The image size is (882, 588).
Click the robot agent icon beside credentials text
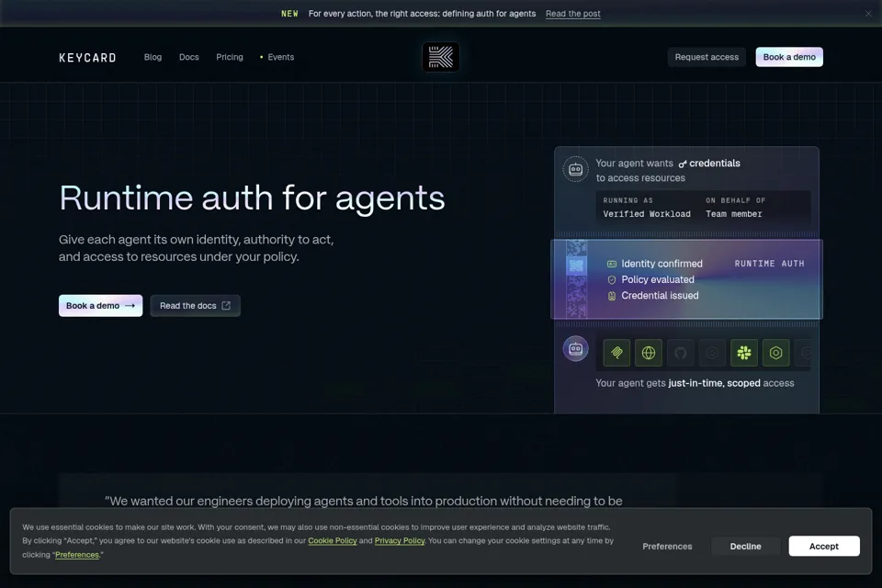click(x=575, y=169)
